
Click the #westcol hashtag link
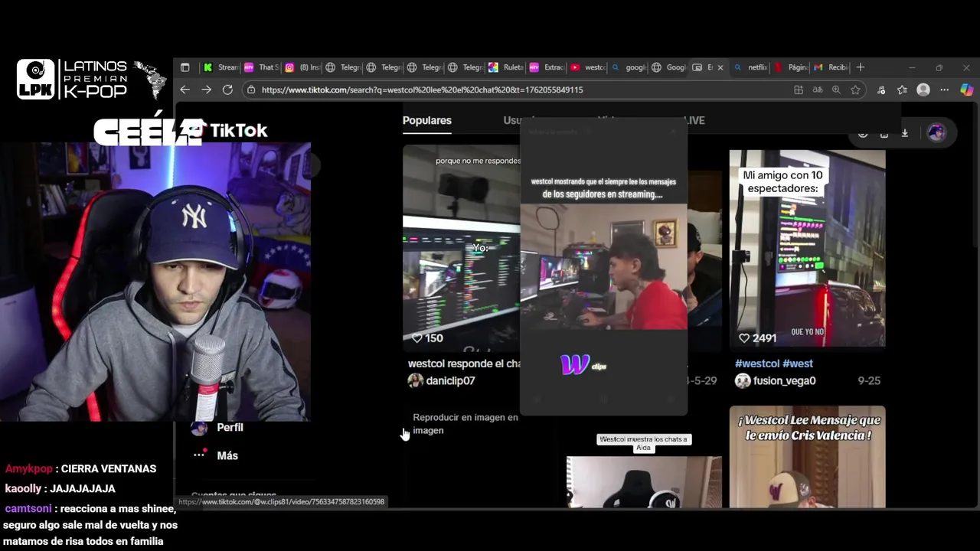(x=757, y=364)
